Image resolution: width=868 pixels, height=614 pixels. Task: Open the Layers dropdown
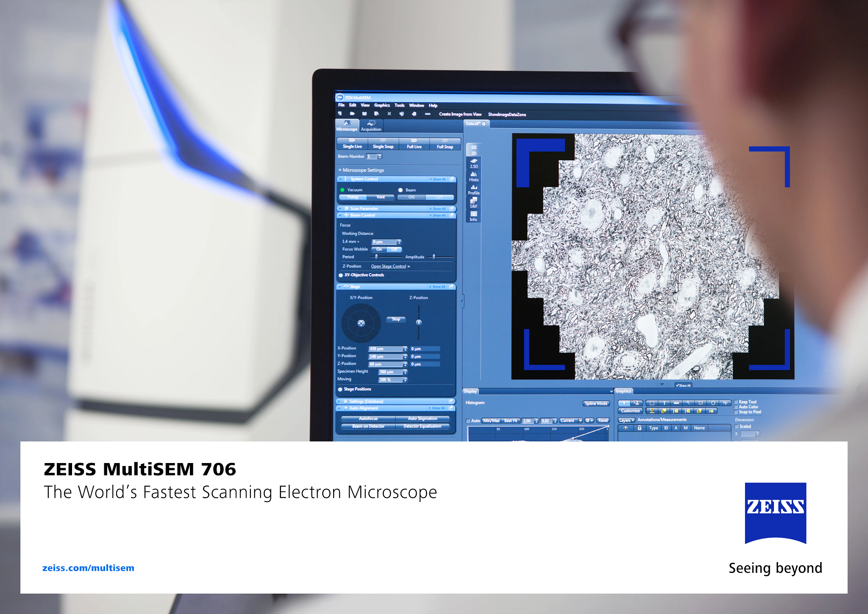(626, 420)
